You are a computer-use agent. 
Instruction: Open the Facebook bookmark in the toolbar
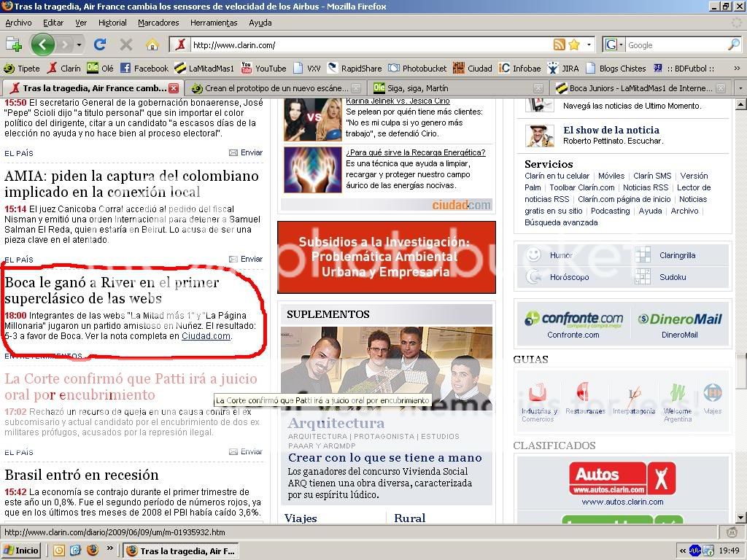coord(144,68)
